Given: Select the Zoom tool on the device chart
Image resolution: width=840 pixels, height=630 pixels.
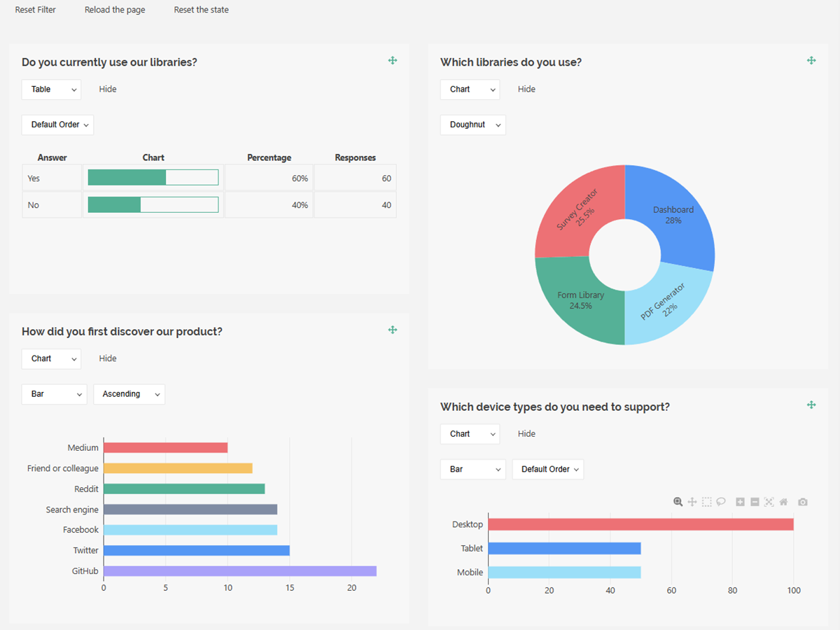Looking at the screenshot, I should [678, 502].
